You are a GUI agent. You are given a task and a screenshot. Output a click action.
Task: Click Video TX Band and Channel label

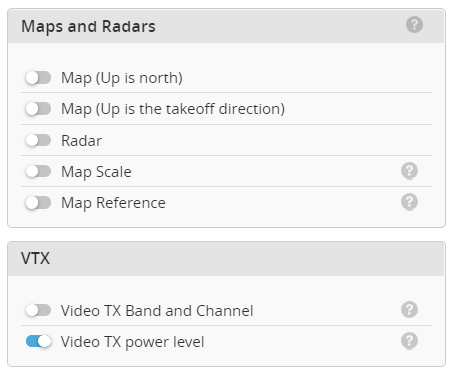click(157, 311)
